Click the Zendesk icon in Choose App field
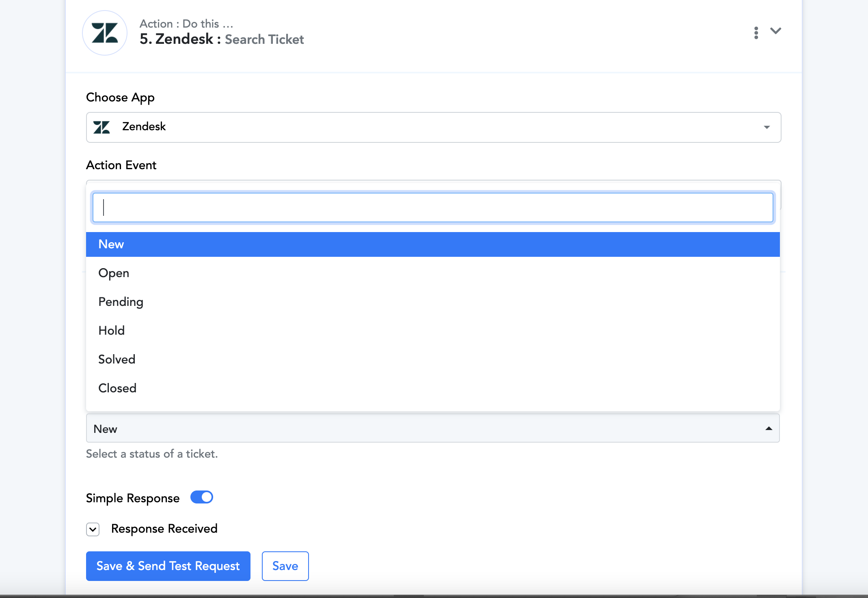The image size is (868, 598). tap(101, 127)
